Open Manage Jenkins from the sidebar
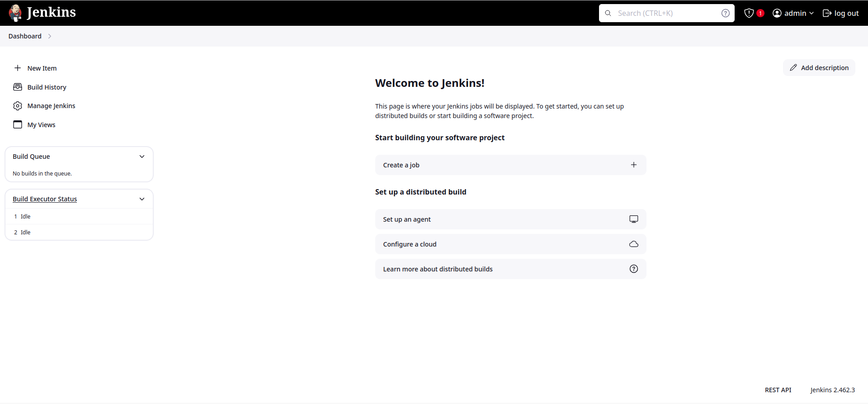 pos(51,106)
